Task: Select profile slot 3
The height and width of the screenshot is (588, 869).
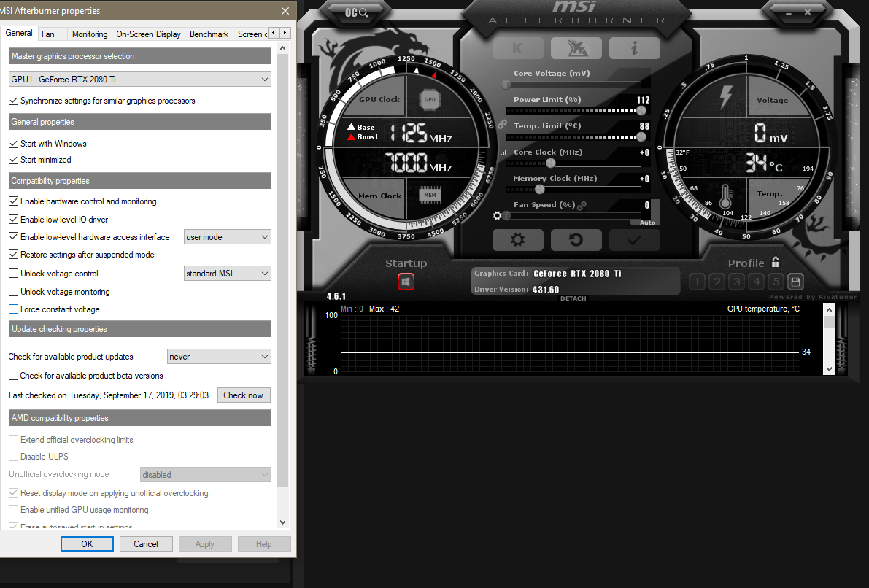Action: [x=736, y=282]
